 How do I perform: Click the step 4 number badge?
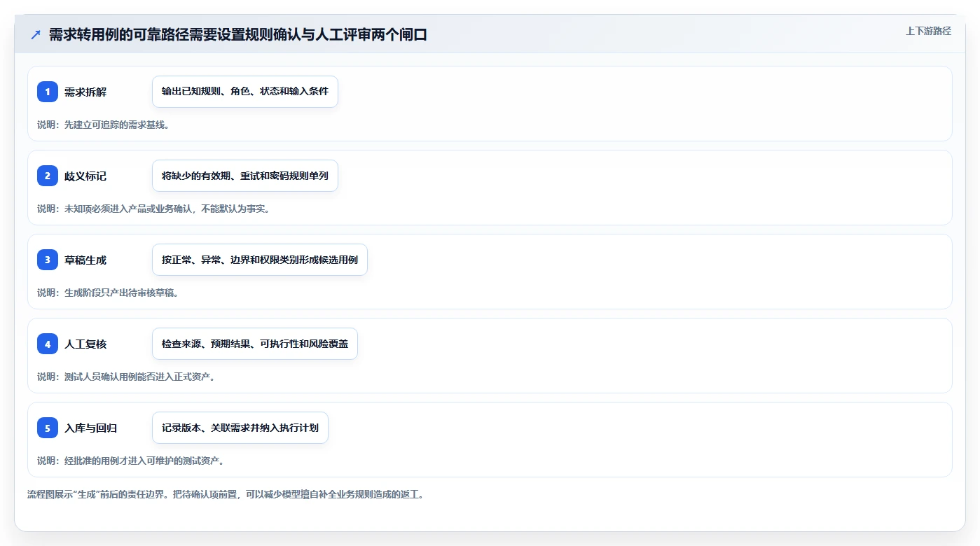tap(48, 344)
